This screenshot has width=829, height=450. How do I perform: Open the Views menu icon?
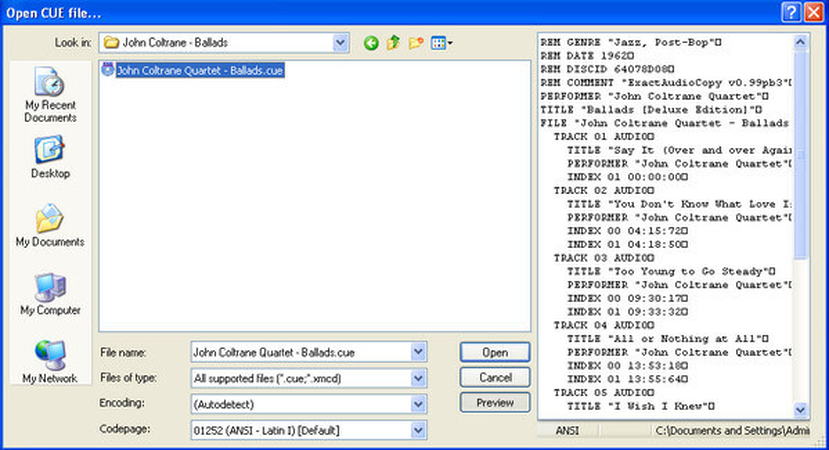click(x=441, y=43)
